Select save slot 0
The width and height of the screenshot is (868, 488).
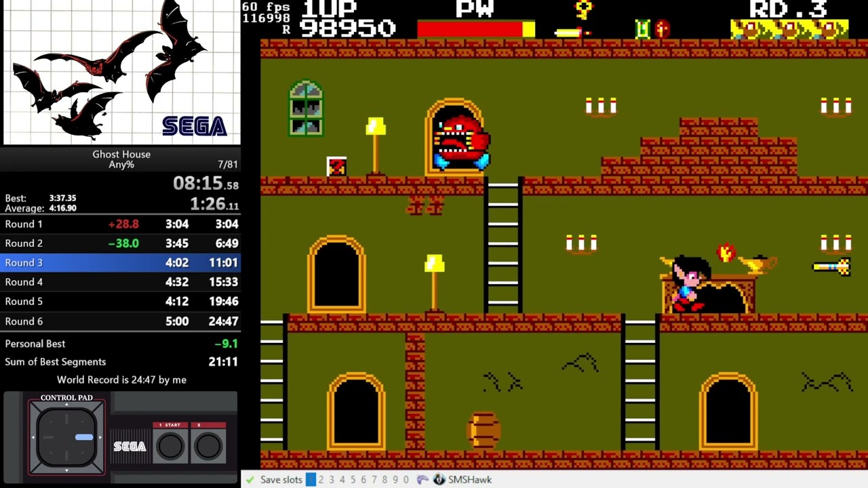tap(406, 480)
